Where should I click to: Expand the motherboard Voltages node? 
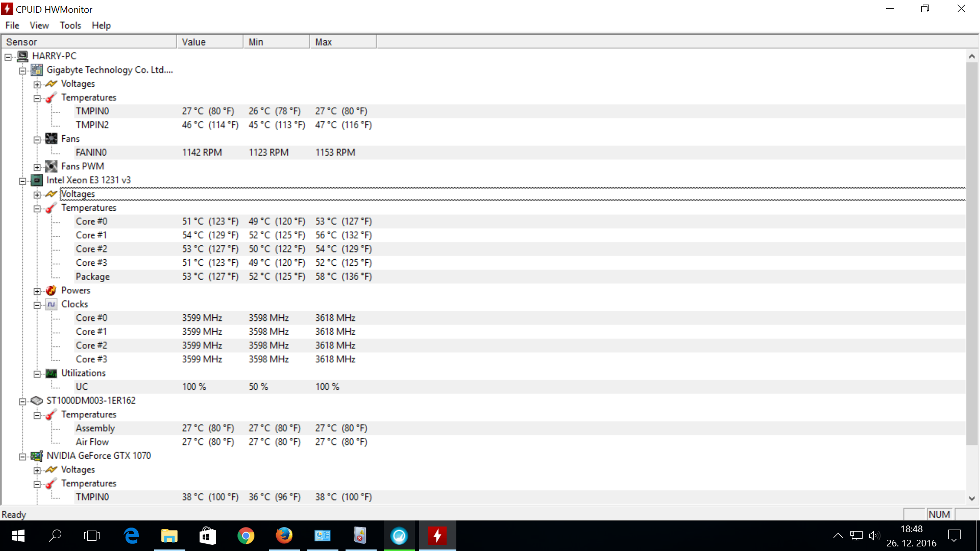37,84
